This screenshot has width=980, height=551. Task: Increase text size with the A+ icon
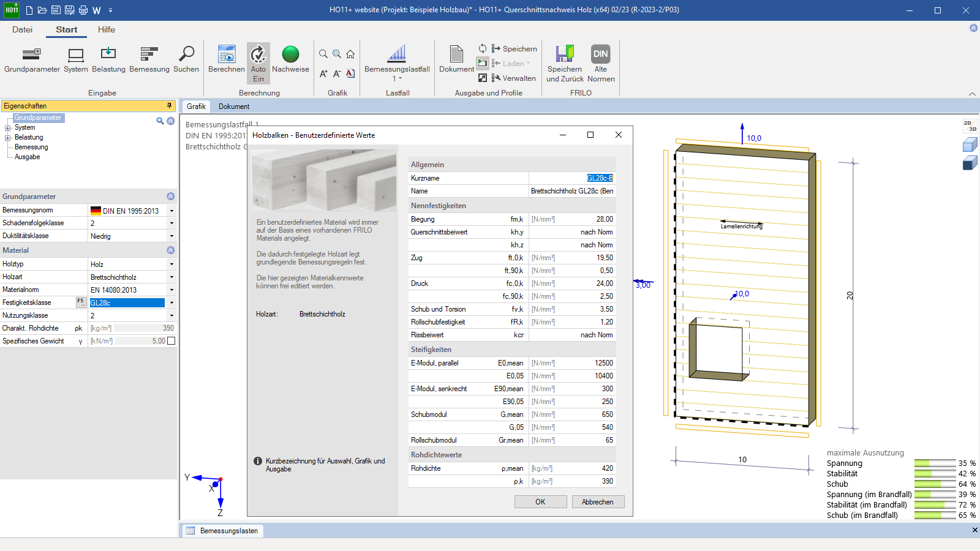pos(323,73)
